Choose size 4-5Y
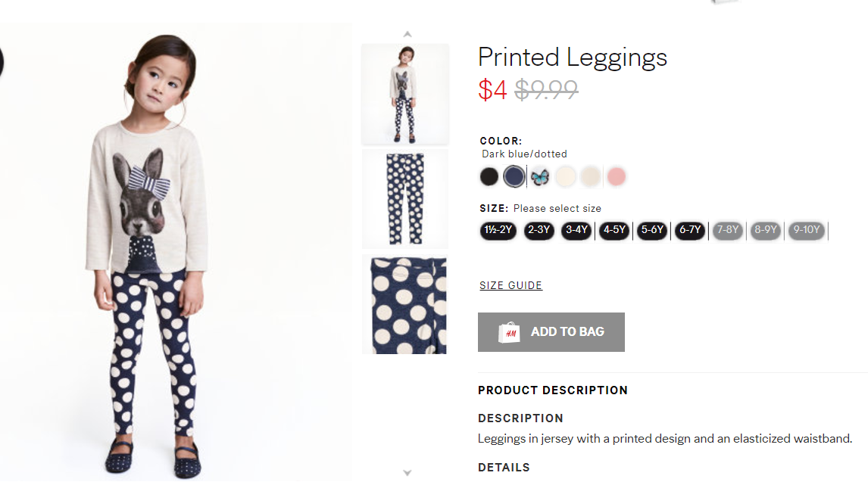The image size is (868, 482). (x=614, y=231)
